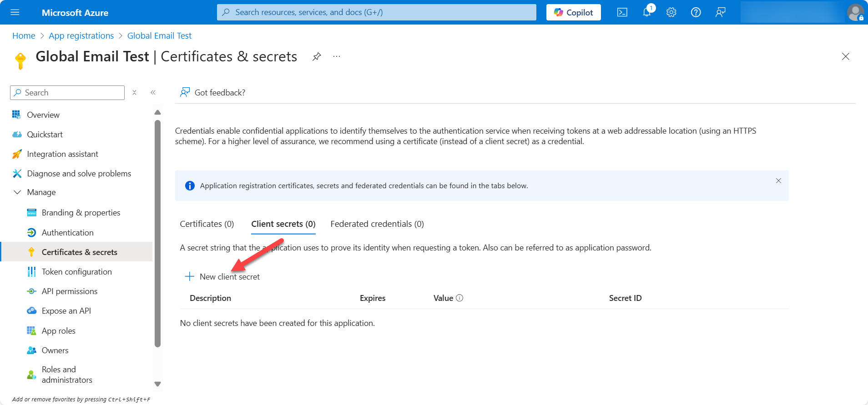Collapse the left sidebar with double chevron
The width and height of the screenshot is (868, 405).
(x=153, y=92)
